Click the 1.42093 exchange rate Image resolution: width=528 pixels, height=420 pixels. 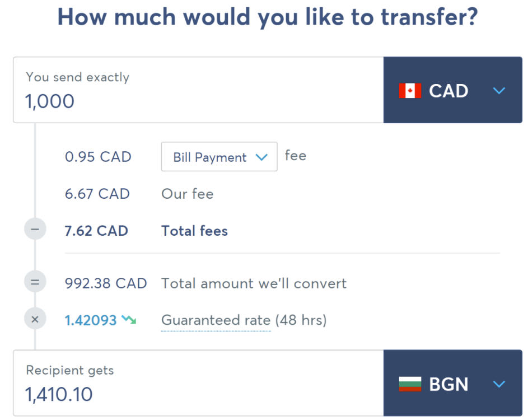coord(91,320)
